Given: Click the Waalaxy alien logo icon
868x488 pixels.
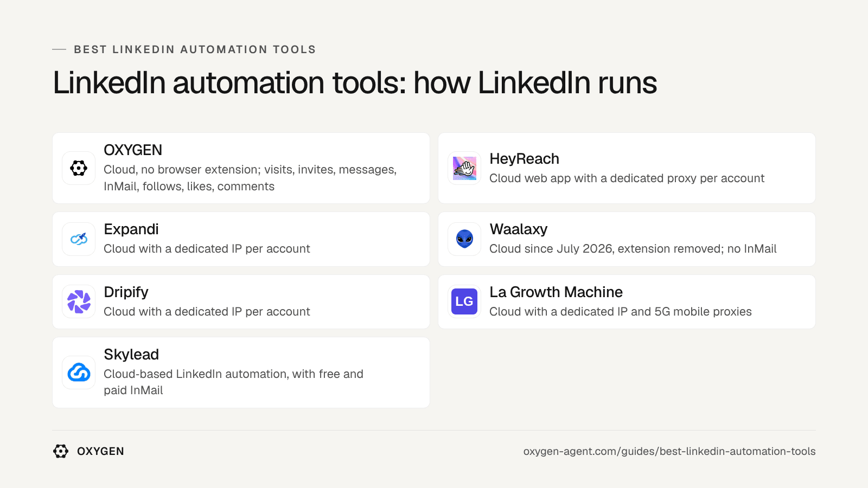Looking at the screenshot, I should (x=464, y=239).
